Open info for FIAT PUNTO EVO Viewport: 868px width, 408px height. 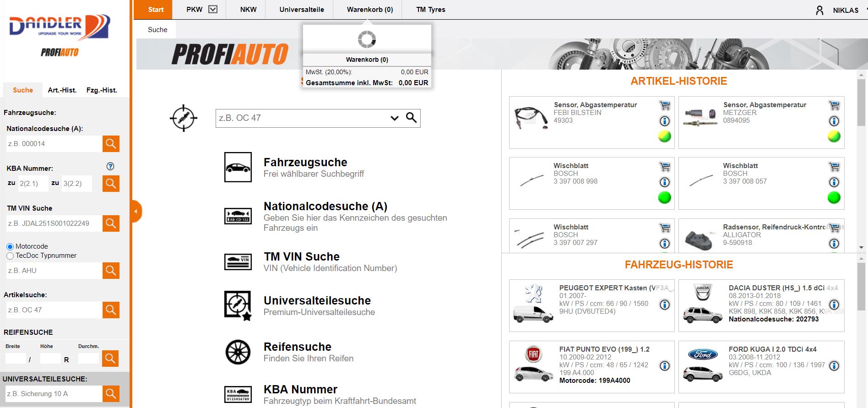[x=665, y=366]
